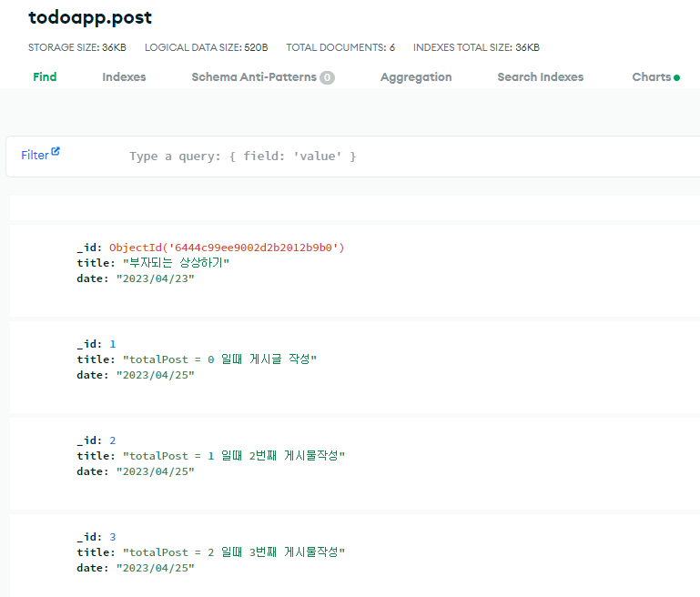Open the Indexes tab
Viewport: 700px width, 597px height.
coord(124,76)
